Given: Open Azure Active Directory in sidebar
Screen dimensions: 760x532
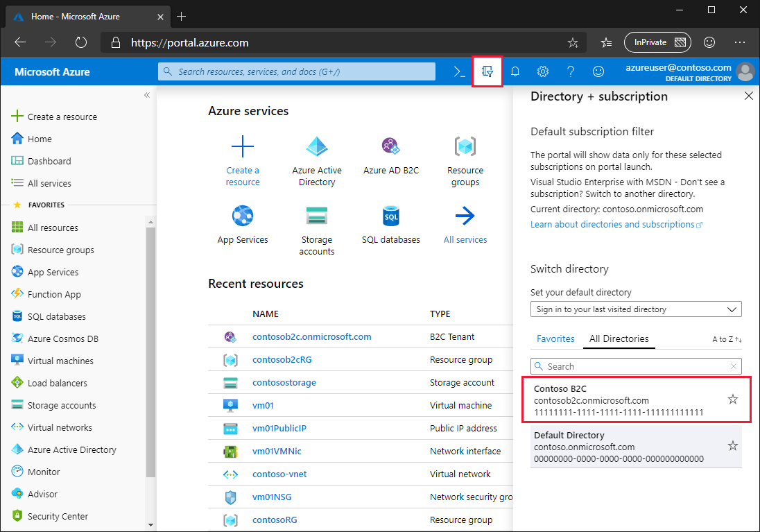Looking at the screenshot, I should tap(64, 449).
